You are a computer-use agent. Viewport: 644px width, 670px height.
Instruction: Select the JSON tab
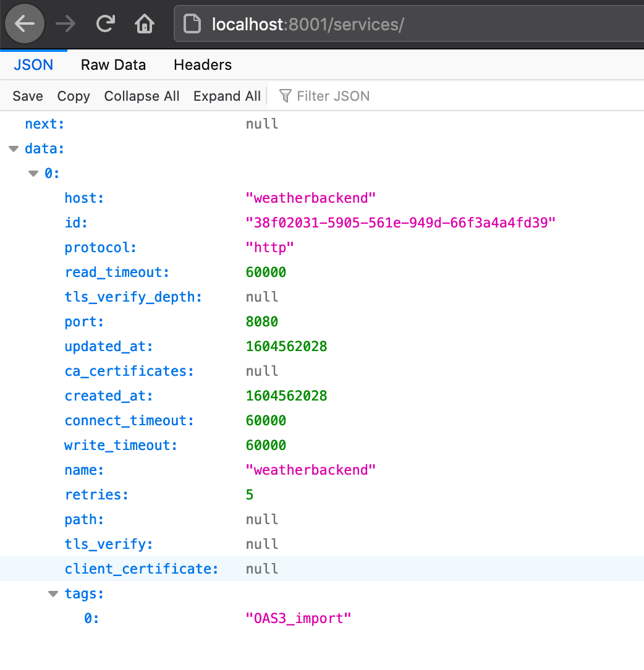tap(33, 65)
